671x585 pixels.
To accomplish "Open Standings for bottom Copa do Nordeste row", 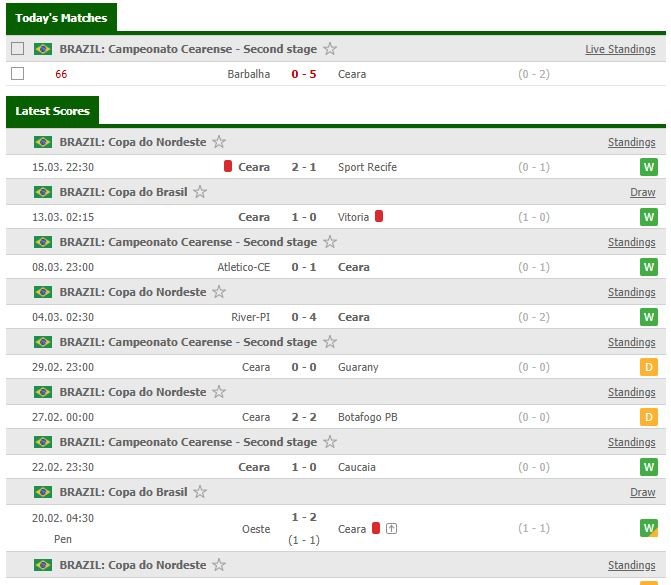I will click(x=632, y=565).
